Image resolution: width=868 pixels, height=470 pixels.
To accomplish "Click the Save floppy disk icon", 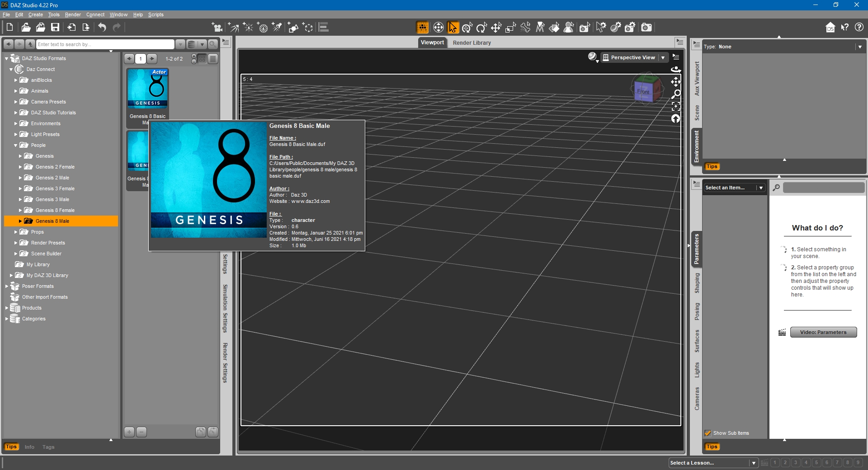I will coord(55,27).
